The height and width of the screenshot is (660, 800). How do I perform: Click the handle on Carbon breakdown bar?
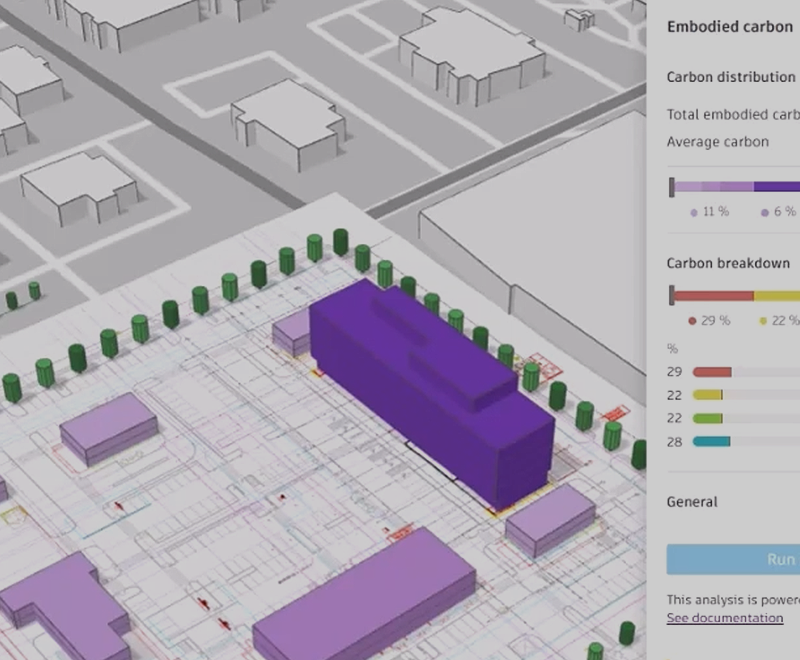tap(672, 296)
